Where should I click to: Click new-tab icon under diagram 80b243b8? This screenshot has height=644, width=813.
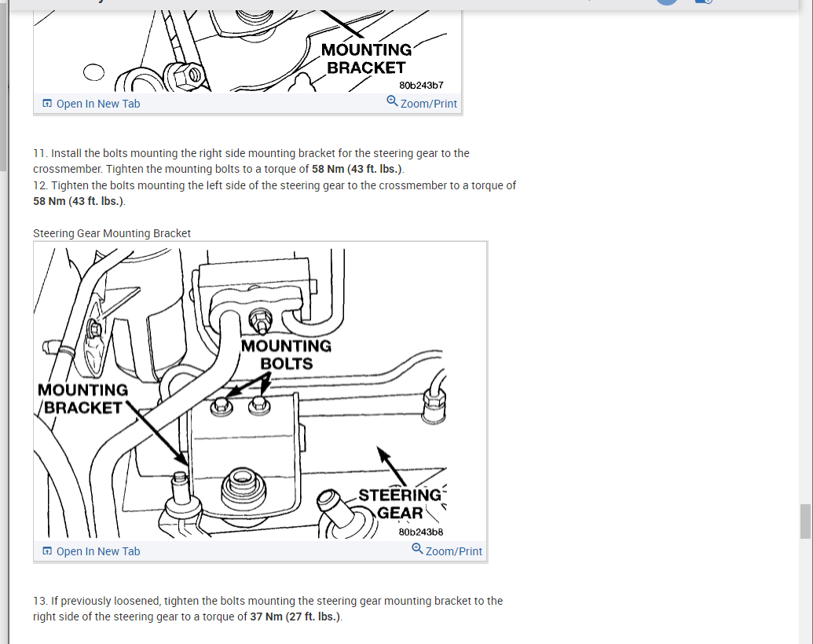click(46, 551)
